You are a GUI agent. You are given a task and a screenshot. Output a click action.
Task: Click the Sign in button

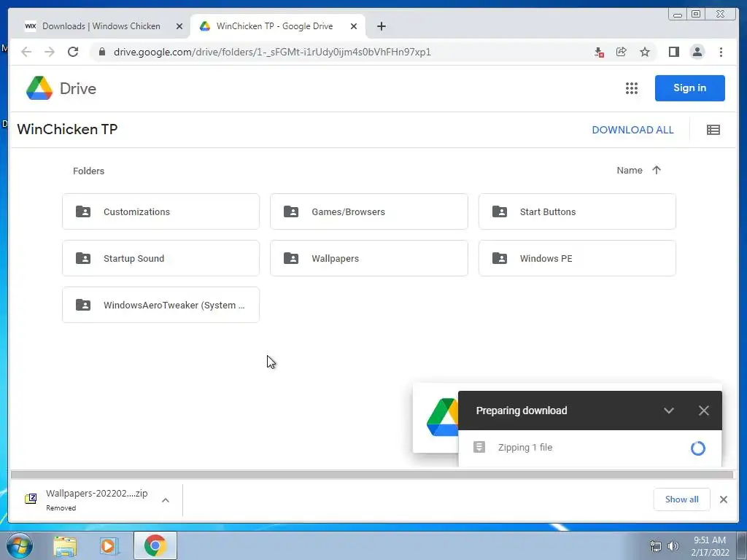pos(689,88)
